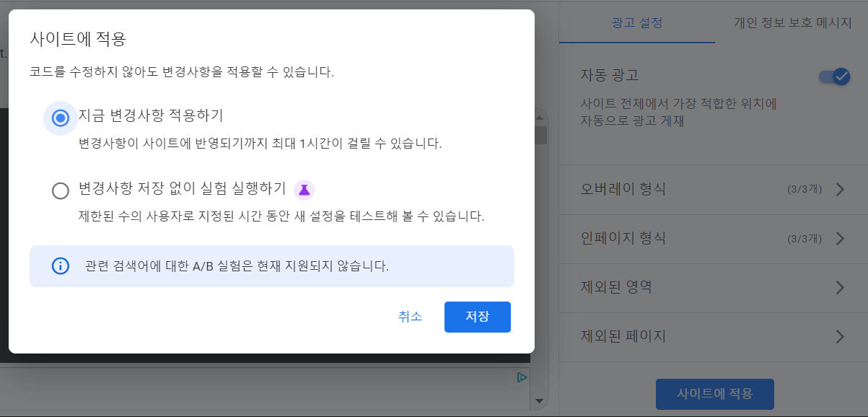
Task: Click the (3/3개) count beside 인페이지 형식
Action: coord(805,240)
